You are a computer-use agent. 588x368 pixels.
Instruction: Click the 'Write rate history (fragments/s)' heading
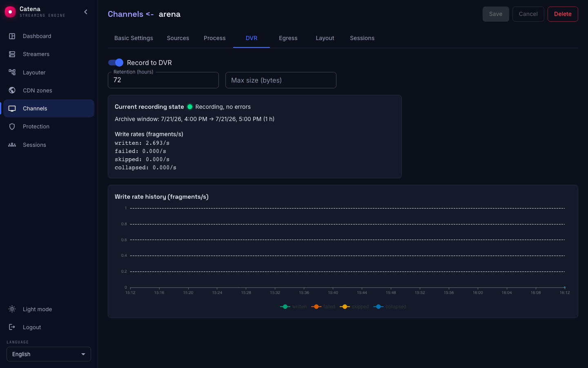[x=162, y=197]
